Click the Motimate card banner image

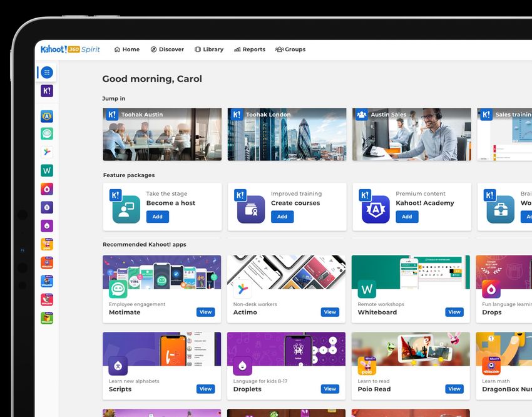click(x=162, y=272)
